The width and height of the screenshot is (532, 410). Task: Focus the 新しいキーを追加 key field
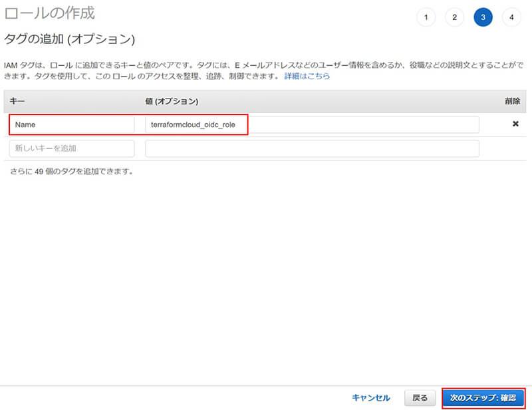(x=72, y=148)
